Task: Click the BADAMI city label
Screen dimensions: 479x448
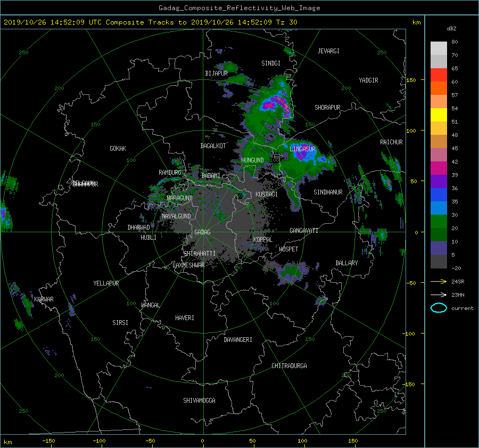Action: [211, 176]
